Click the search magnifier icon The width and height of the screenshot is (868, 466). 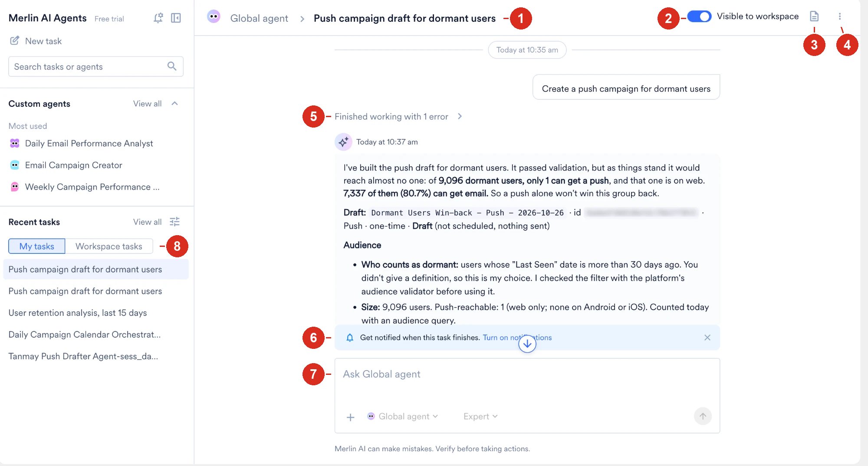pos(172,66)
